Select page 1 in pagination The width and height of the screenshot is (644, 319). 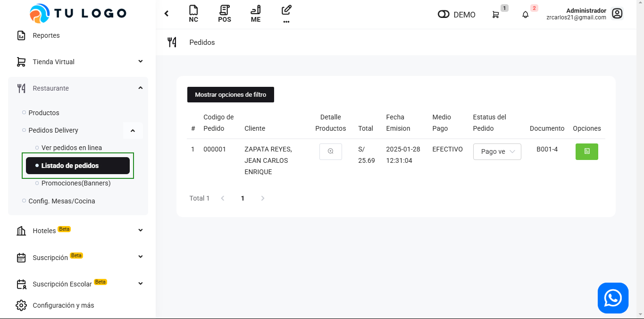click(x=243, y=198)
